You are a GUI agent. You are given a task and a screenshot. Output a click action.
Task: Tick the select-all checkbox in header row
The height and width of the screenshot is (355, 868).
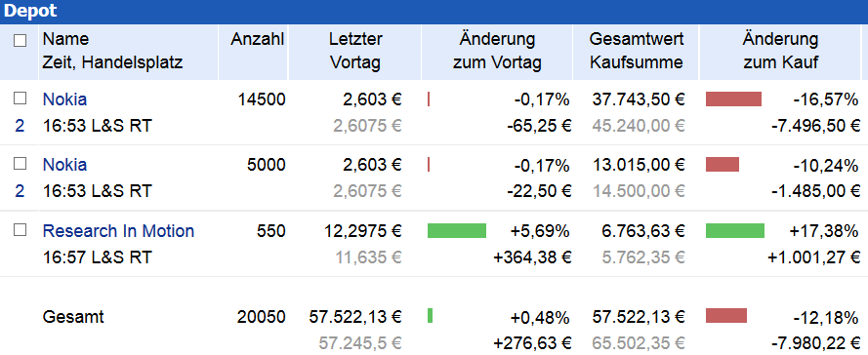[x=20, y=40]
